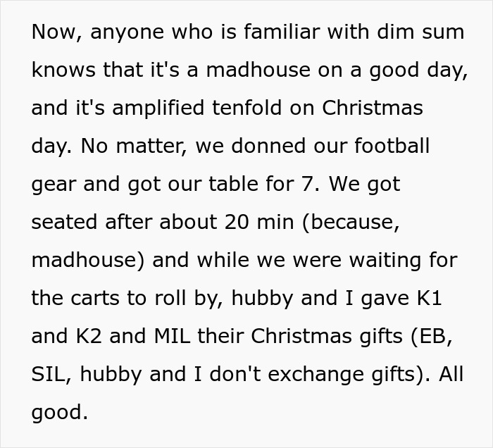Click the abbreviation "EB"

click(x=437, y=336)
